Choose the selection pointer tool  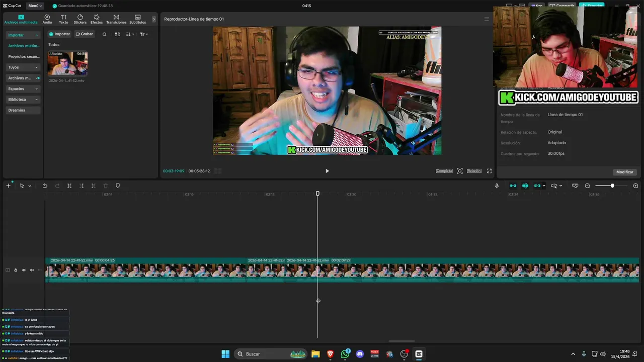click(x=22, y=186)
